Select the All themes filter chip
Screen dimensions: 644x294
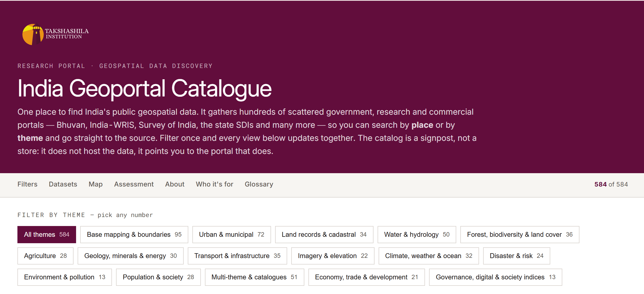pyautogui.click(x=47, y=234)
